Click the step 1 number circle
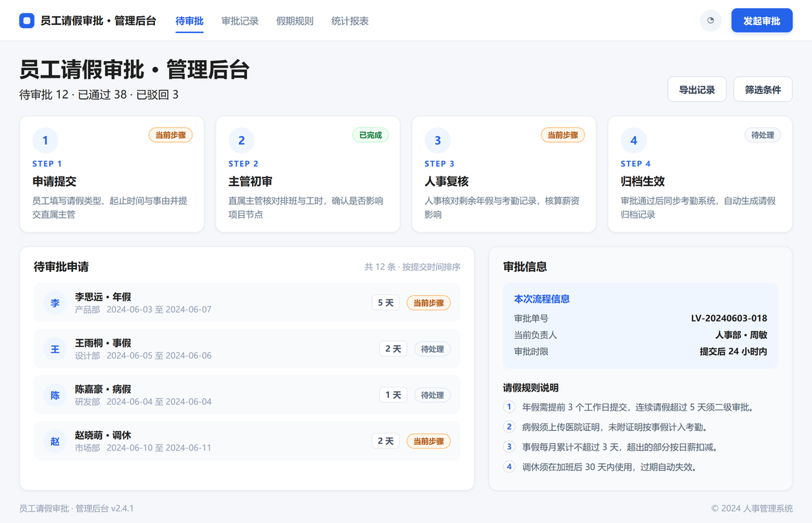Viewport: 812px width, 523px height. tap(45, 141)
